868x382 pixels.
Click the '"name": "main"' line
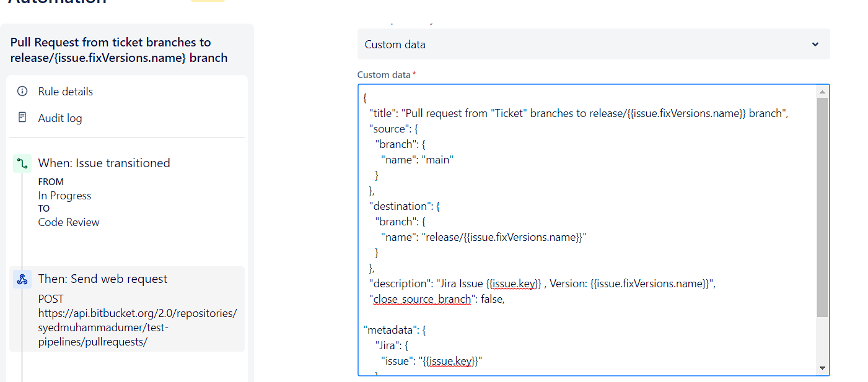(418, 160)
